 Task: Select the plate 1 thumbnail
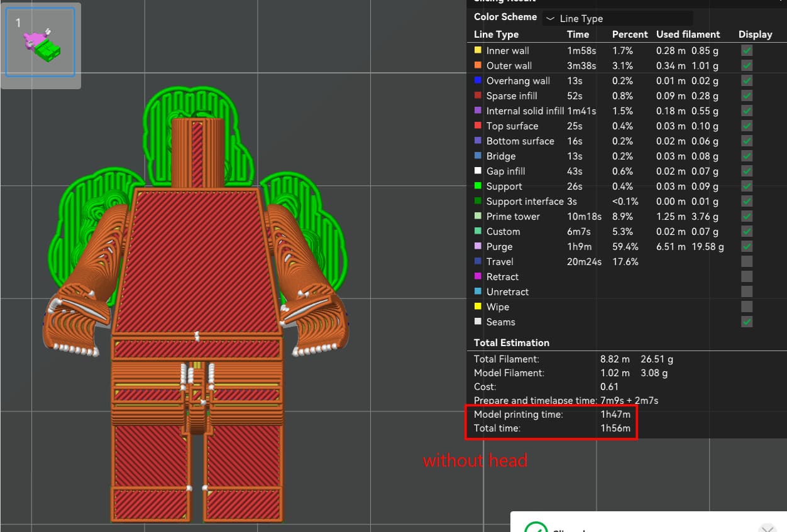pyautogui.click(x=40, y=41)
